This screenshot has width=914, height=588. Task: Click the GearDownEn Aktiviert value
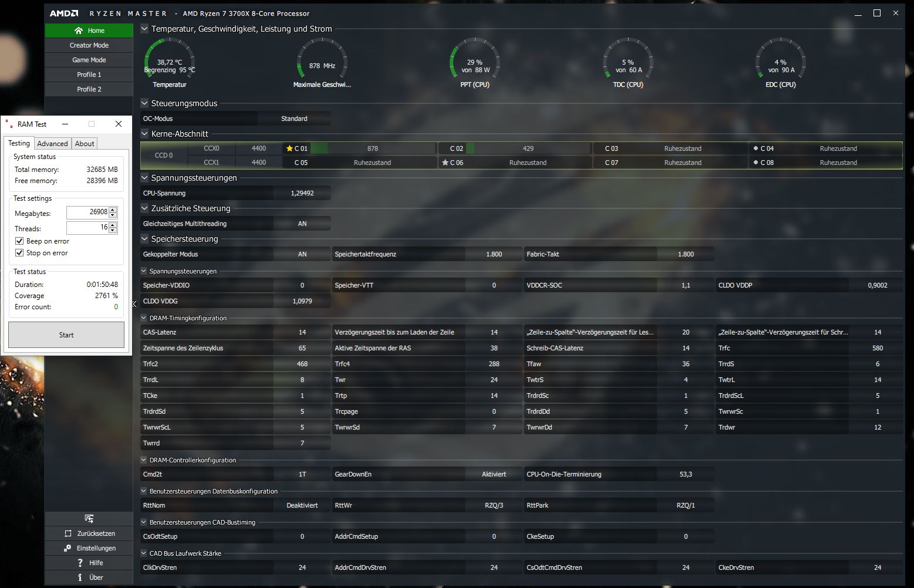click(494, 474)
